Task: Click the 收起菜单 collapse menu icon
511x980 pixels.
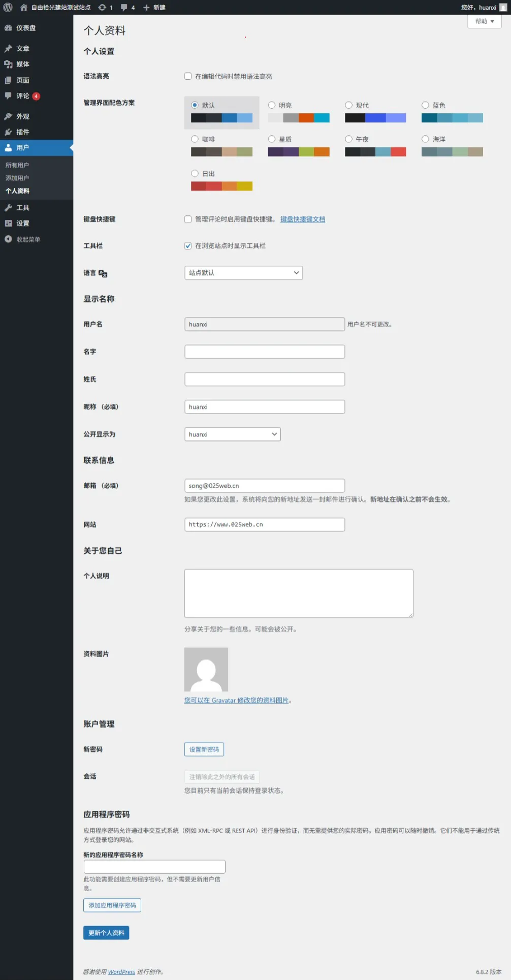Action: 8,239
